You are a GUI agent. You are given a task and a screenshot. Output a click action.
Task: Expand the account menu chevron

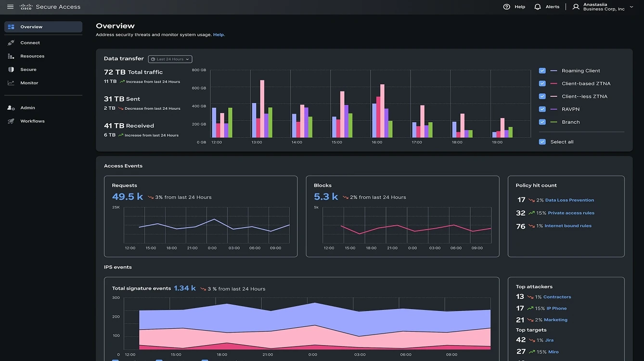coord(631,7)
